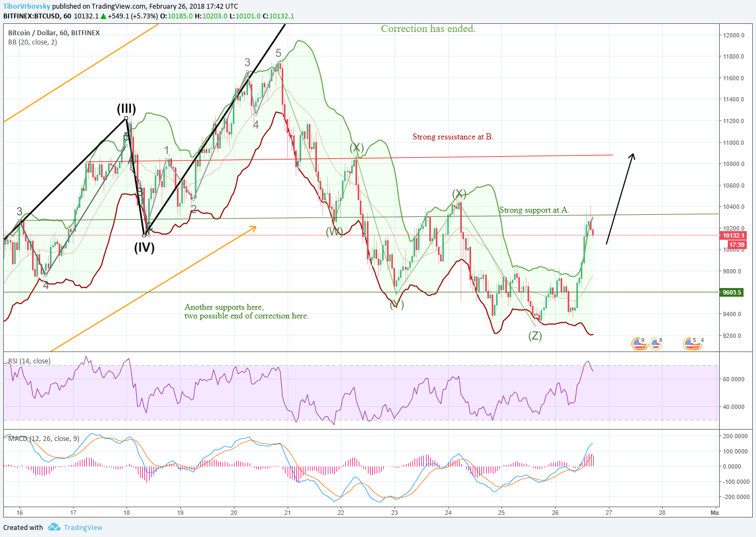This screenshot has width=756, height=537.
Task: Click the green 9603.5 price level label
Action: pyautogui.click(x=732, y=292)
